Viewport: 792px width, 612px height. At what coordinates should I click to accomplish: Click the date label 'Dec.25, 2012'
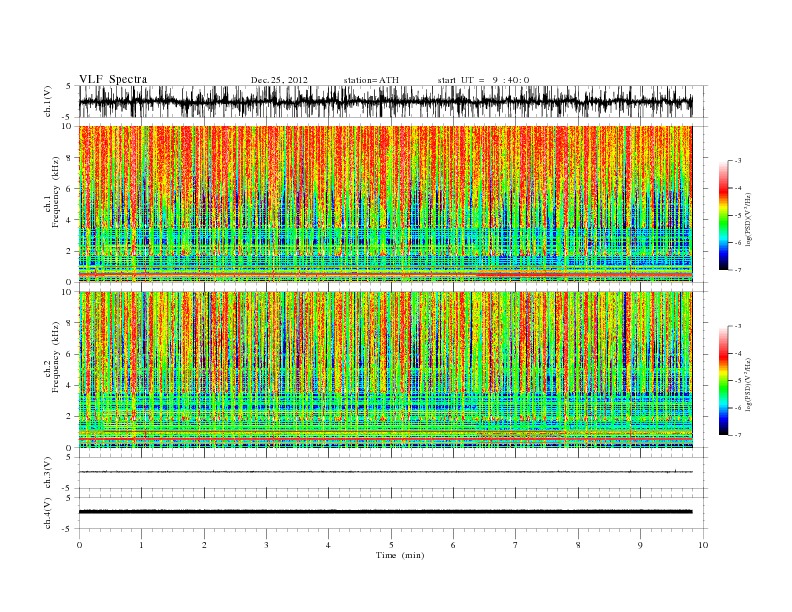[x=279, y=80]
